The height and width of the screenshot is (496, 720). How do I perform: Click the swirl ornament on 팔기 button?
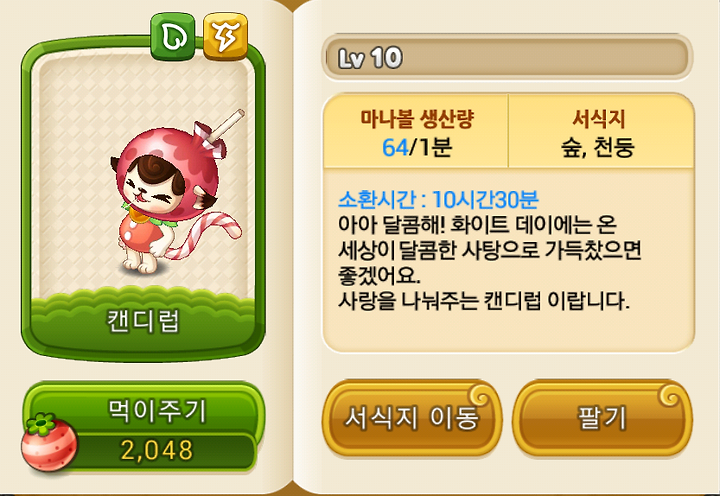(x=671, y=395)
